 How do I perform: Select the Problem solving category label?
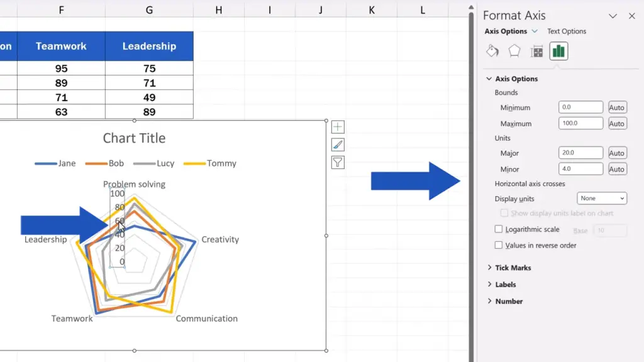[x=135, y=184]
